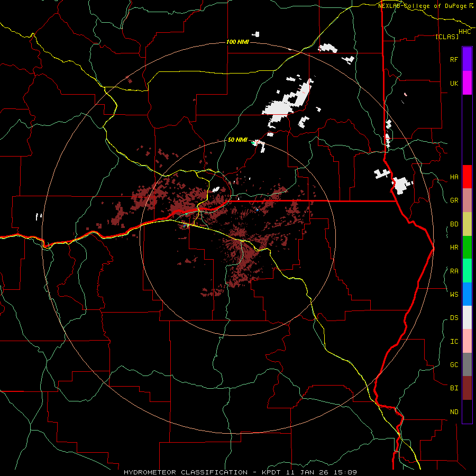Click the BI legend label
This screenshot has width=476, height=476.
[454, 388]
